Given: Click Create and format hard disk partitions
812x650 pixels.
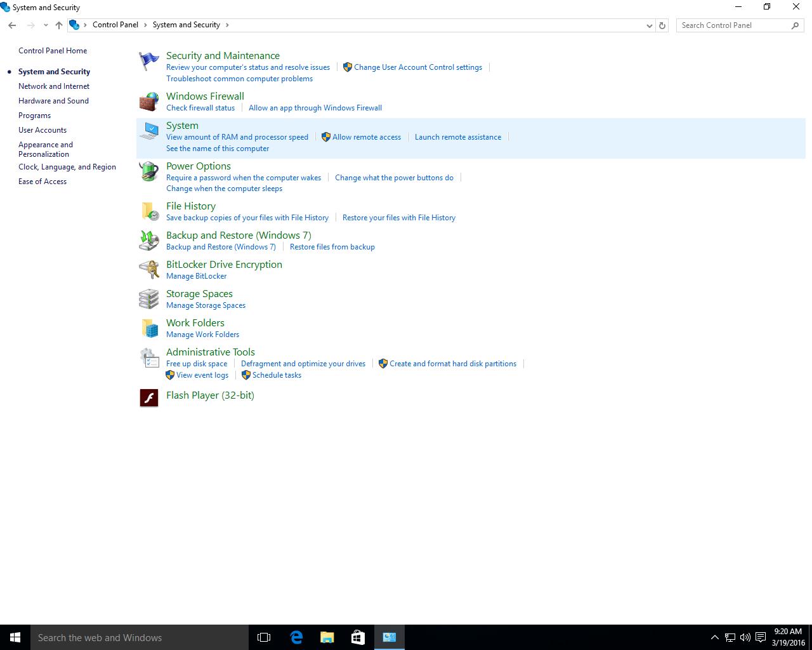Looking at the screenshot, I should point(453,364).
